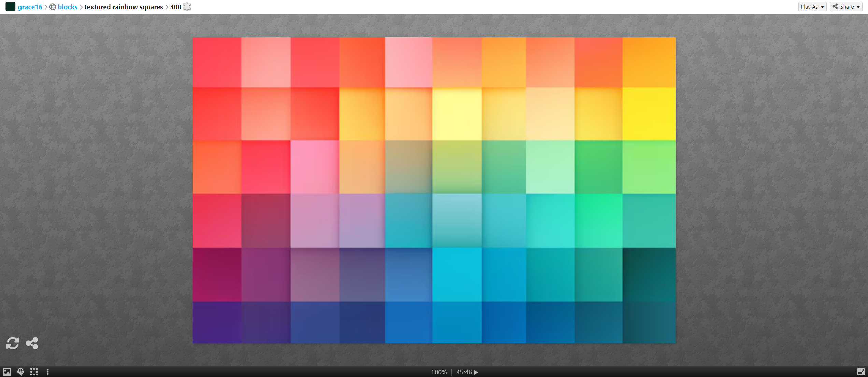Click the large share icon beside restart
Screen dimensions: 868x377
tap(32, 343)
